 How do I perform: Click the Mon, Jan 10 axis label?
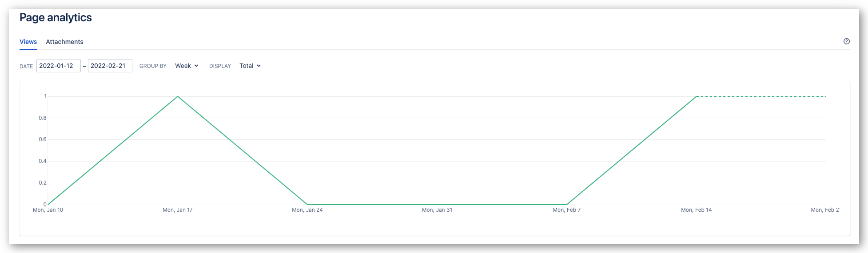(x=48, y=210)
